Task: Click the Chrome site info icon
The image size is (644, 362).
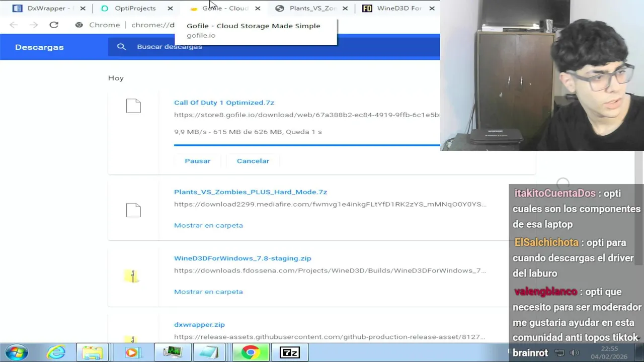Action: tap(79, 25)
